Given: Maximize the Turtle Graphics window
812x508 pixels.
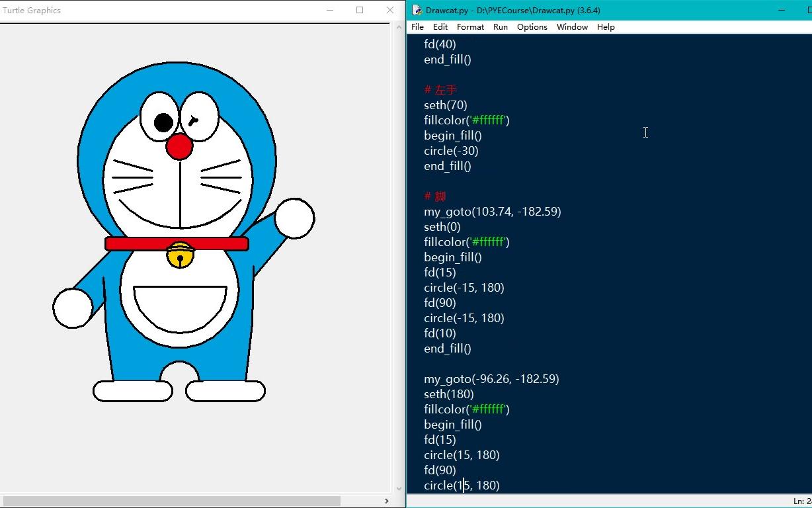Looking at the screenshot, I should 360,10.
